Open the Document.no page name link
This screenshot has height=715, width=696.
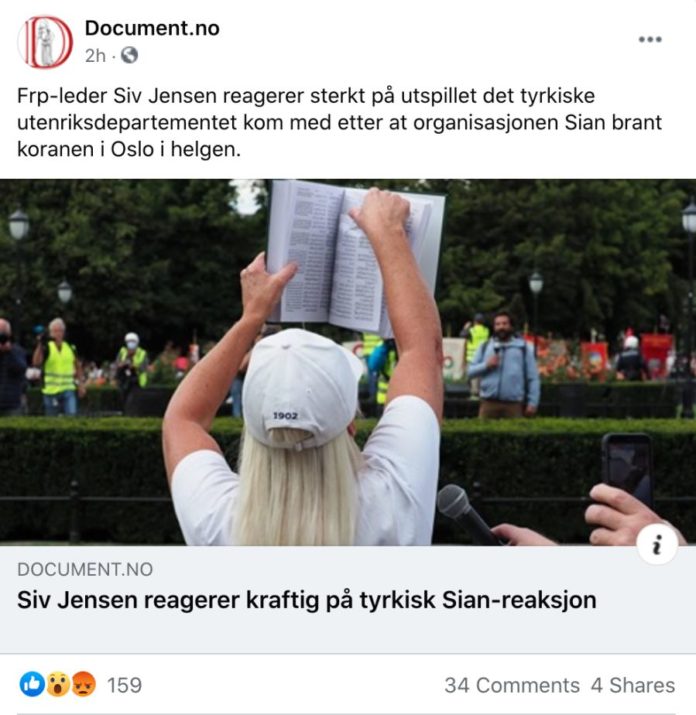coord(152,28)
